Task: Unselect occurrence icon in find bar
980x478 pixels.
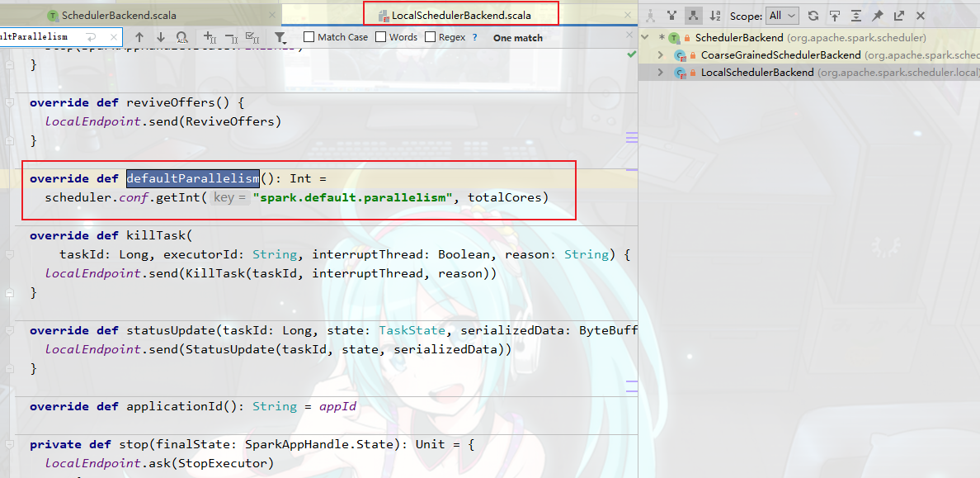Action: [231, 37]
